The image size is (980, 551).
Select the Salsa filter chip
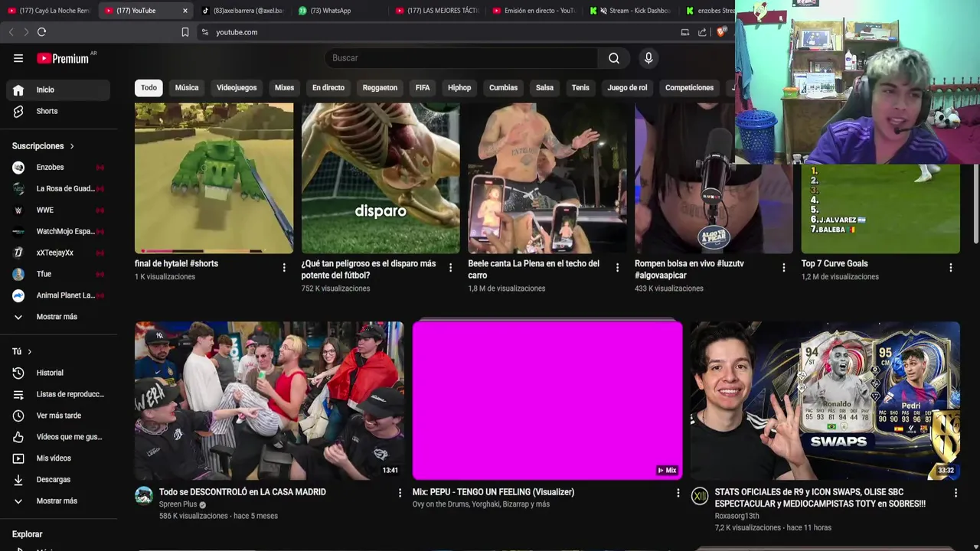click(x=544, y=88)
